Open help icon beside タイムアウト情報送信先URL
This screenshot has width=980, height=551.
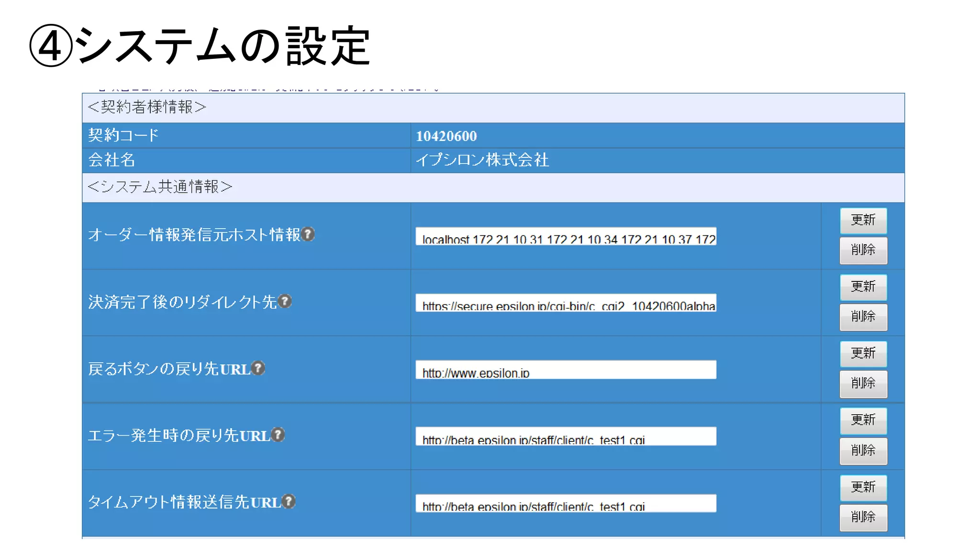point(289,501)
